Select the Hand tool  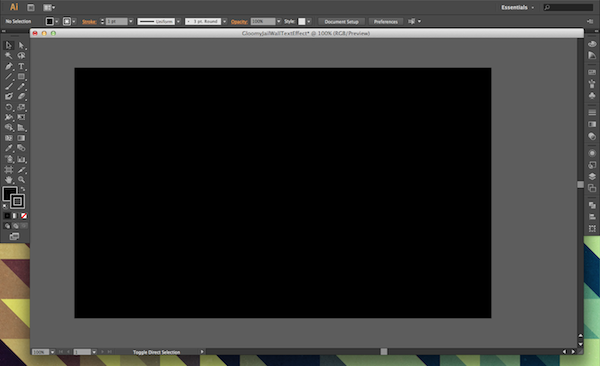tap(9, 180)
